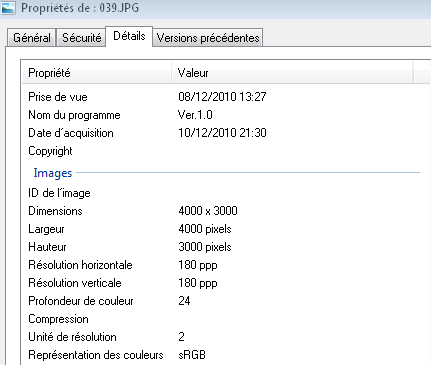Switch to the Général tab
The image size is (431, 365).
[x=32, y=37]
